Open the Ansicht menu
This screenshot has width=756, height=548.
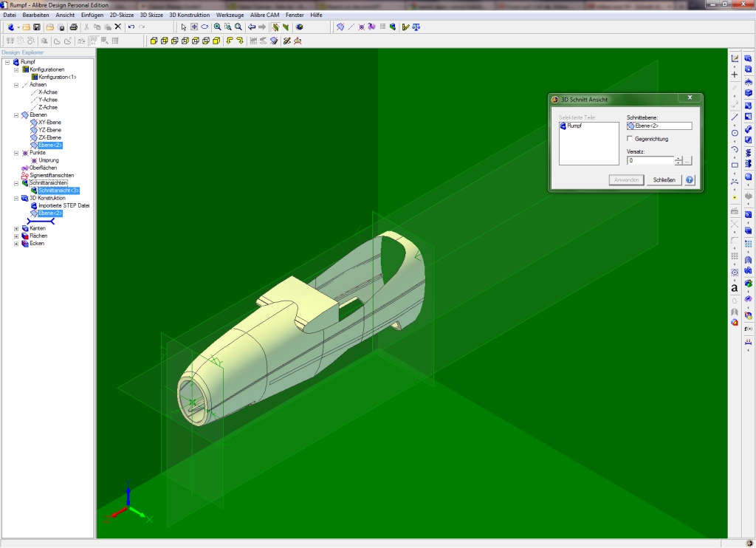click(65, 15)
